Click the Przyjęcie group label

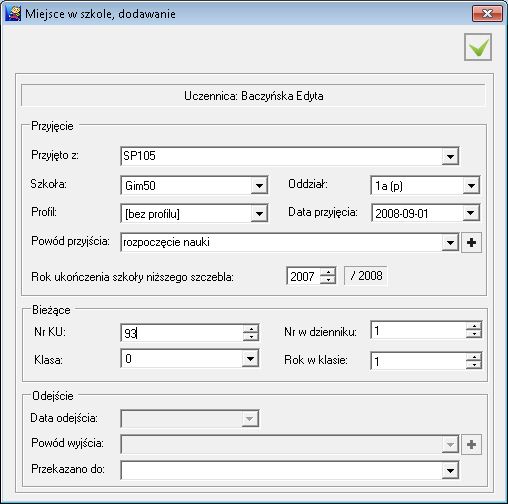tap(52, 126)
